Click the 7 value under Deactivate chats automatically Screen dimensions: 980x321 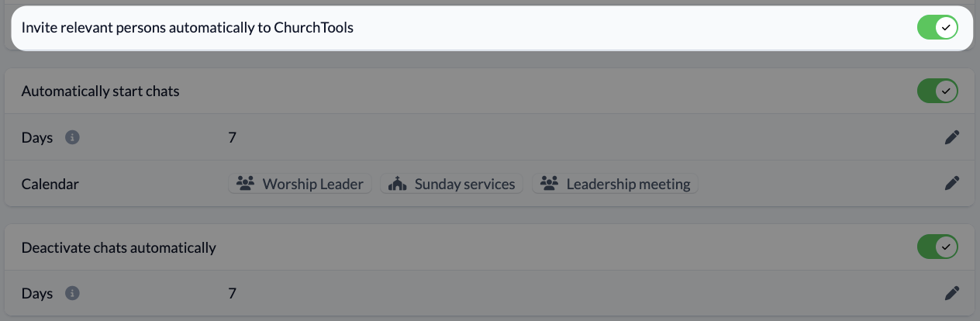coord(232,293)
